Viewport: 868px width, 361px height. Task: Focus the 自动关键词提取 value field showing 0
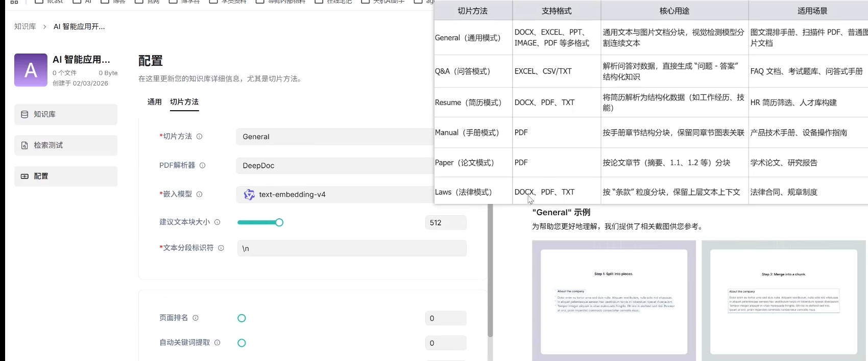point(446,343)
